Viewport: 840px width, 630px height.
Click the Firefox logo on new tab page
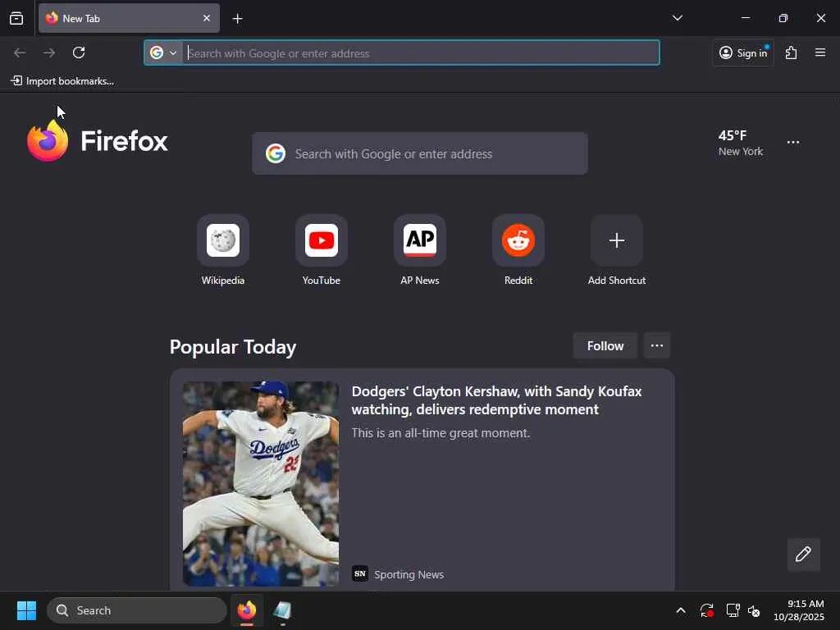[98, 141]
